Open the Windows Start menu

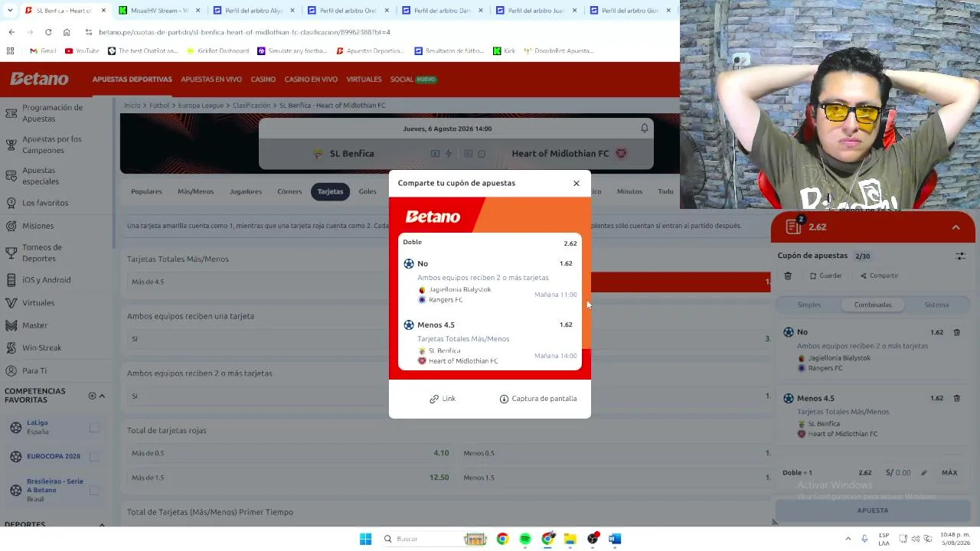365,539
